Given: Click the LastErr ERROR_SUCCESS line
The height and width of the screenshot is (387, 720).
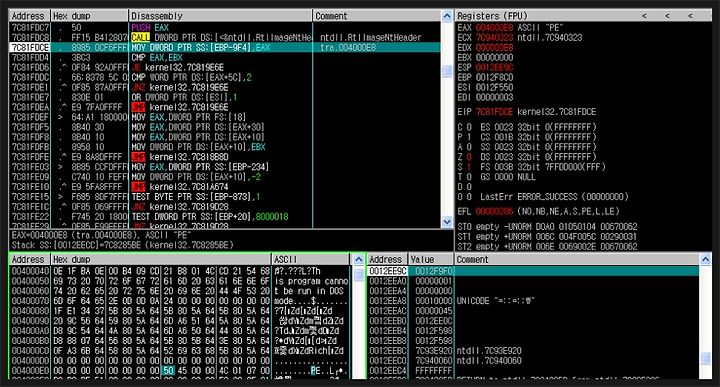Looking at the screenshot, I should coord(555,196).
